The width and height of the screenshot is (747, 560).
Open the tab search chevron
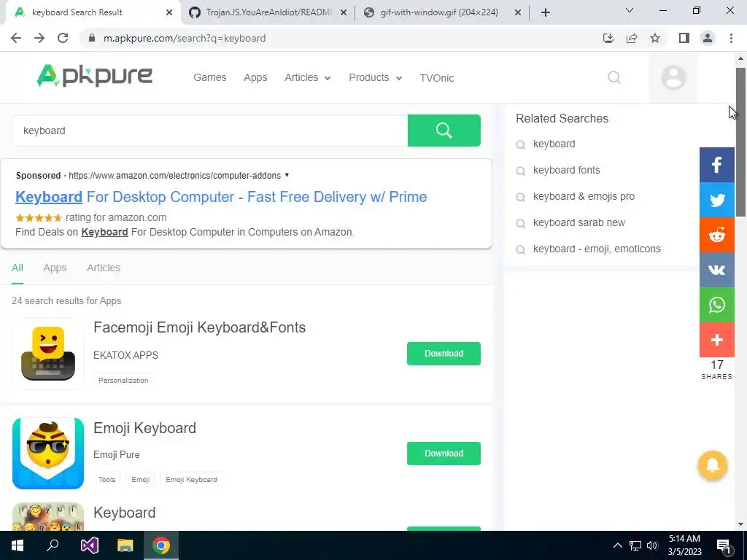pyautogui.click(x=630, y=10)
